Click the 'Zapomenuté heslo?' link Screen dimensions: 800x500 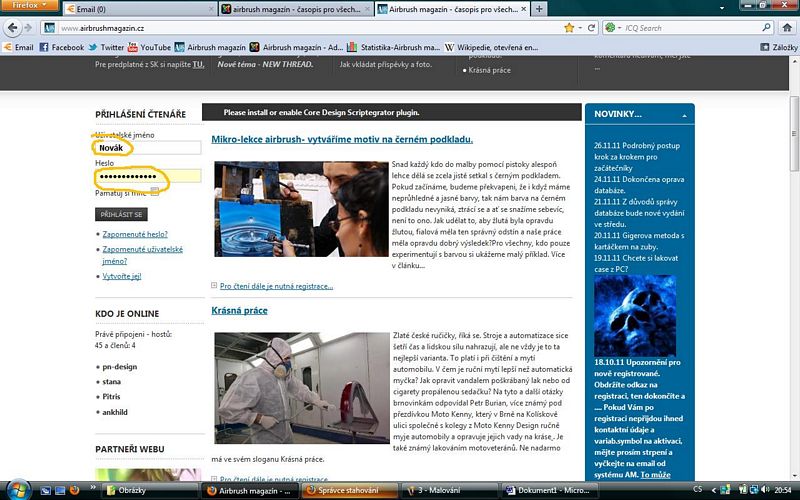click(x=136, y=234)
